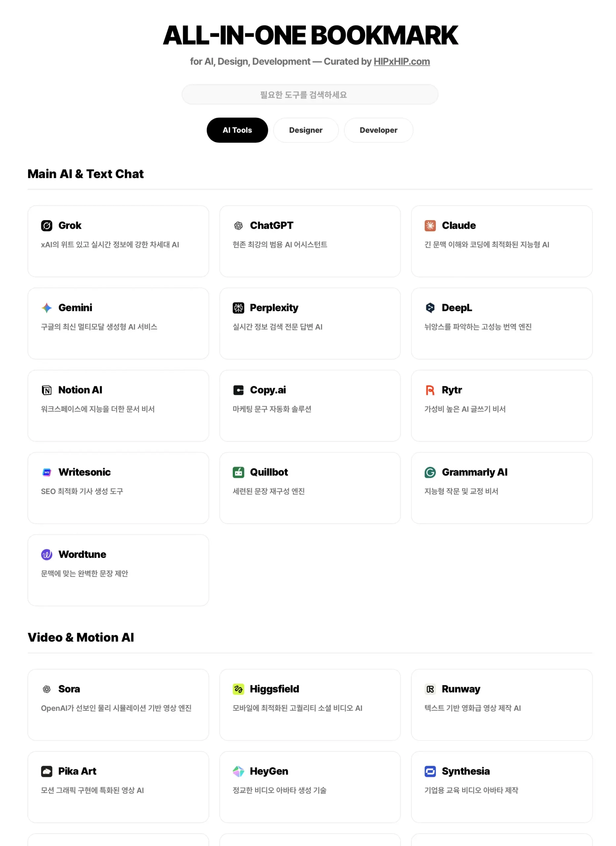616x846 pixels.
Task: Click the green Grammarly AI icon
Action: [x=430, y=472]
